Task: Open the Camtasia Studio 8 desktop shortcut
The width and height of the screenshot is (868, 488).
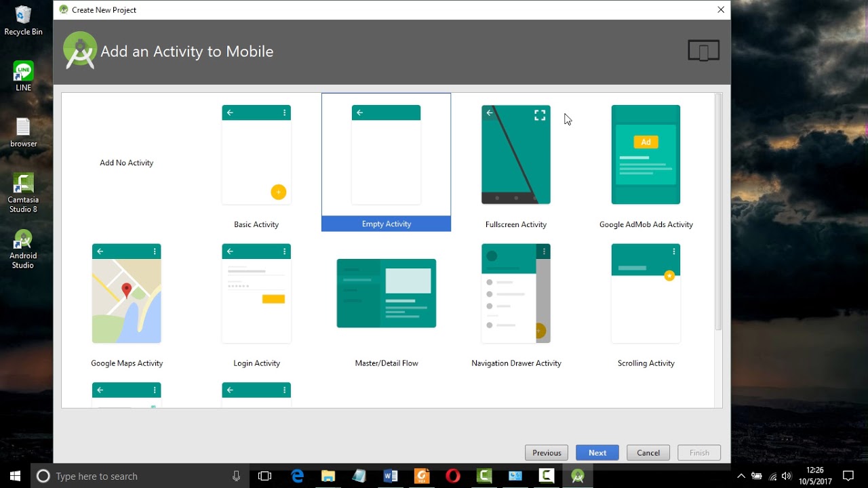Action: pos(23,193)
